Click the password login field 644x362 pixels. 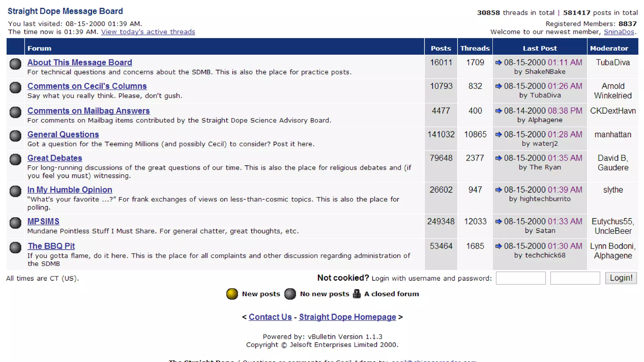[575, 278]
